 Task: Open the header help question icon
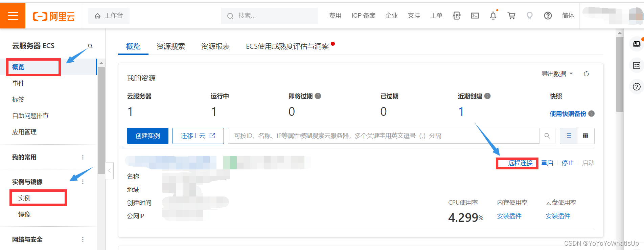548,16
